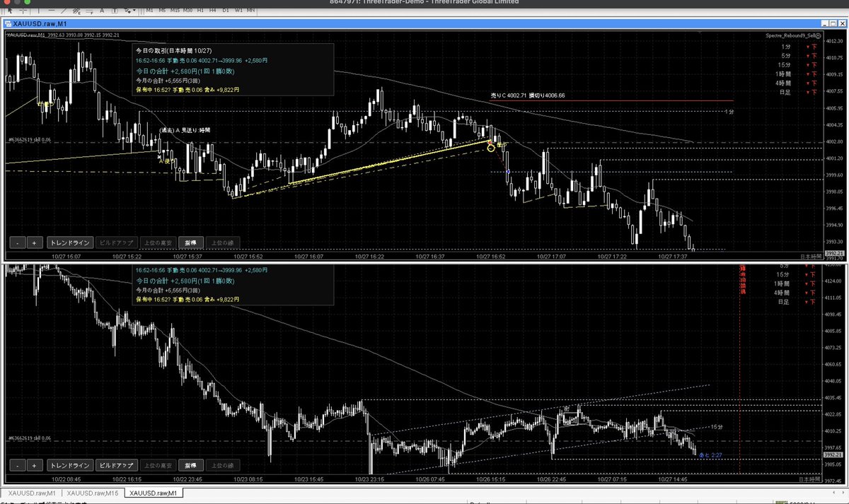Select the vertical line drawing tool

click(38, 11)
